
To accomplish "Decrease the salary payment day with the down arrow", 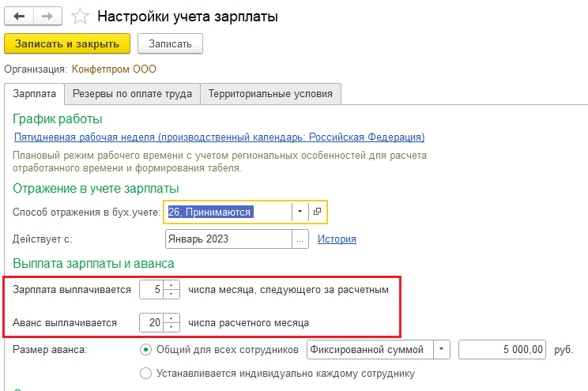I will tap(171, 294).
